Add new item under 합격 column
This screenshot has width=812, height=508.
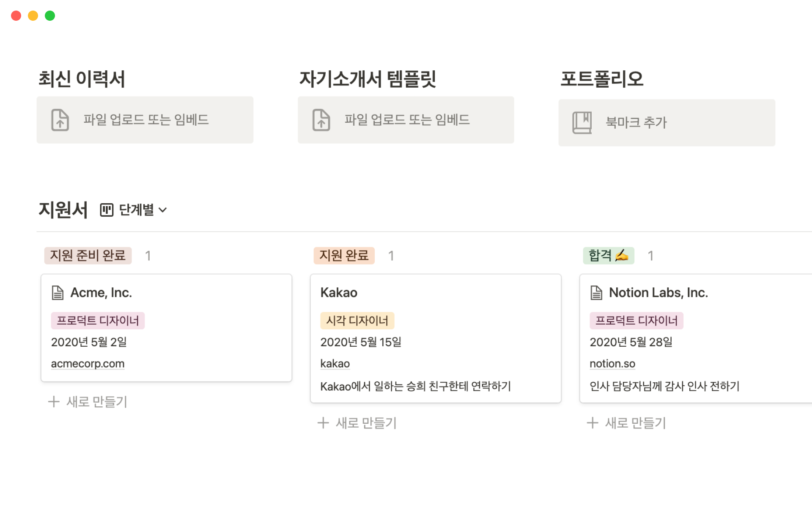point(627,423)
